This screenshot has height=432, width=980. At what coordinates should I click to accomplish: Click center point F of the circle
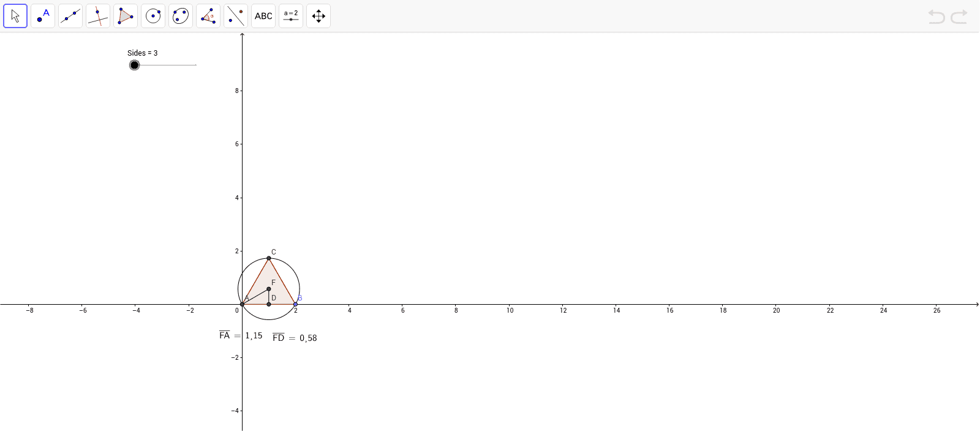pyautogui.click(x=269, y=289)
